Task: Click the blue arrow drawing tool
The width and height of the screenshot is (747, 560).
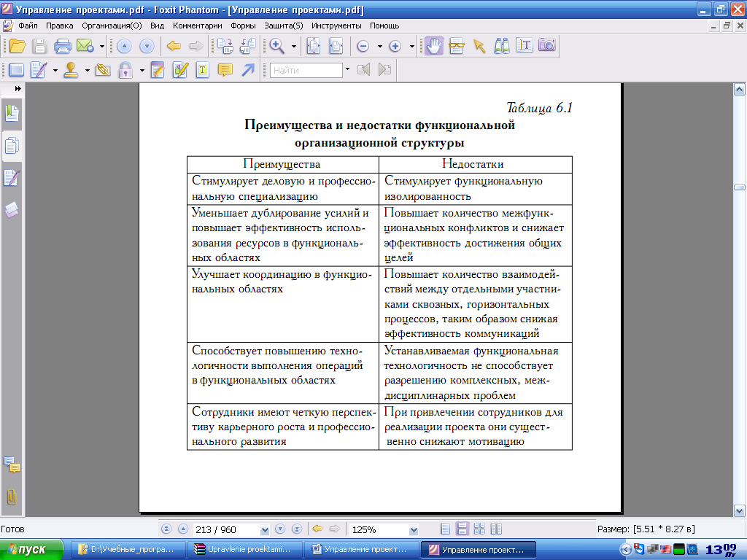Action: (x=248, y=71)
